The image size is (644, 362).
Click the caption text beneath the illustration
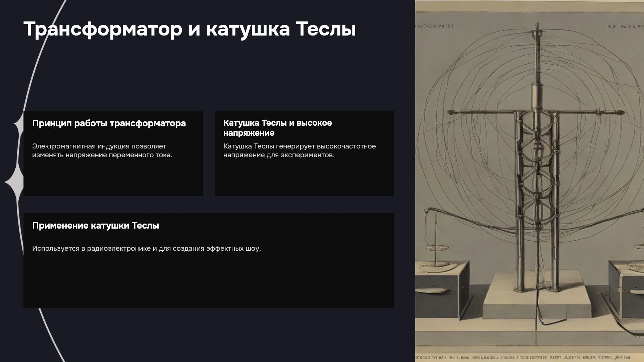pos(523,357)
